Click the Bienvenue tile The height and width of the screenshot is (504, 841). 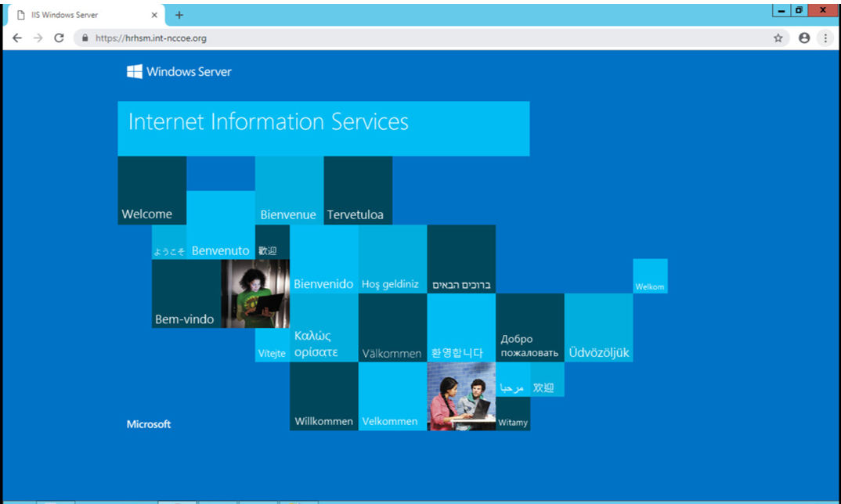pyautogui.click(x=289, y=191)
